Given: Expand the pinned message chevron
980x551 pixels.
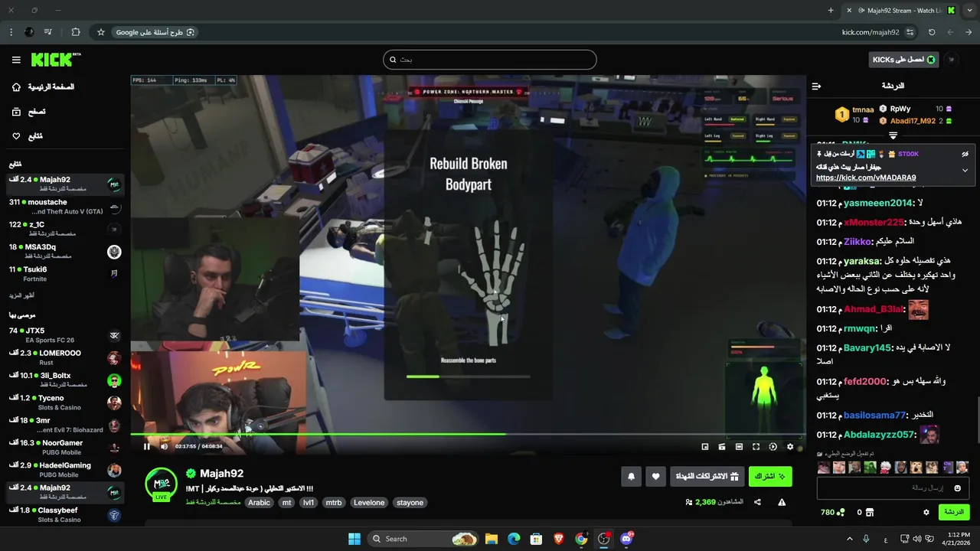Looking at the screenshot, I should click(x=965, y=170).
